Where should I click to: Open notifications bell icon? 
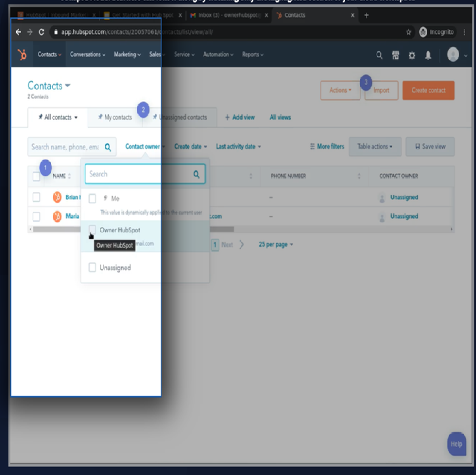pyautogui.click(x=428, y=56)
